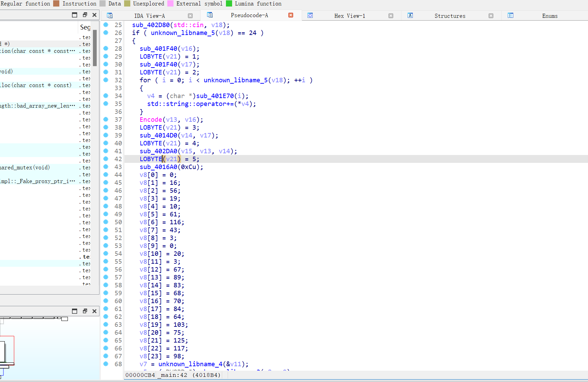Click the Instruction legend brown color swatch

(x=56, y=3)
